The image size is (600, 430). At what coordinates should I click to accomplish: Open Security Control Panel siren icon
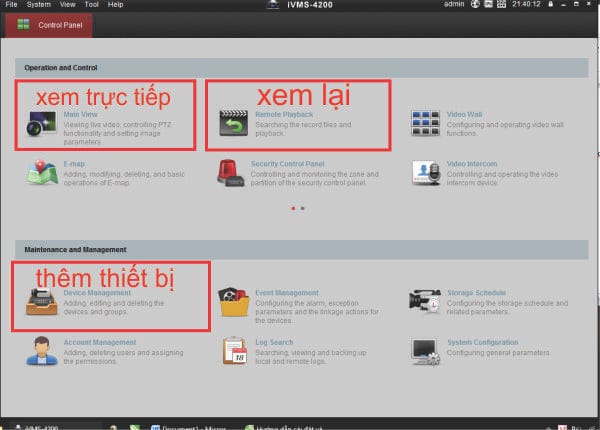231,173
